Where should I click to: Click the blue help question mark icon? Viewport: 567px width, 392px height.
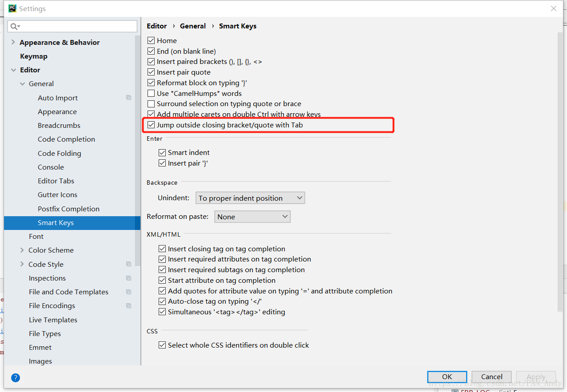pos(16,378)
